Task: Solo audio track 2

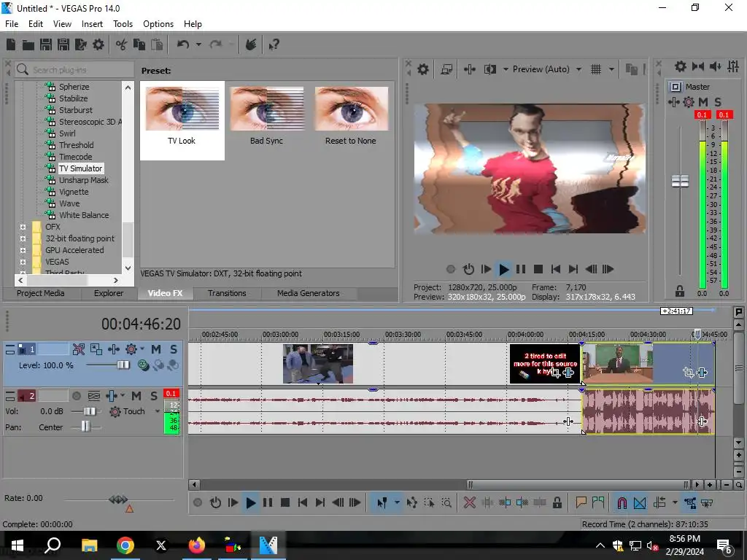Action: 153,396
